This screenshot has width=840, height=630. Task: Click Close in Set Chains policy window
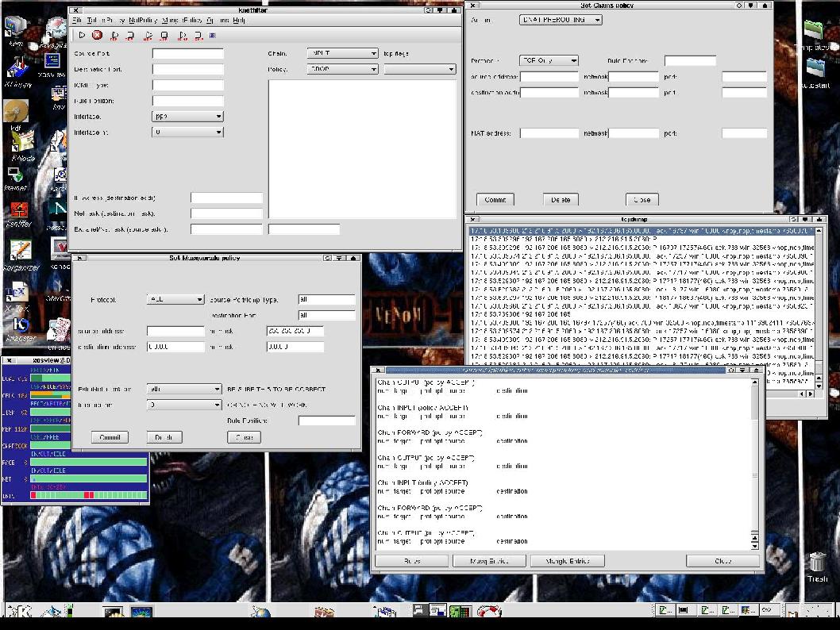[x=642, y=200]
